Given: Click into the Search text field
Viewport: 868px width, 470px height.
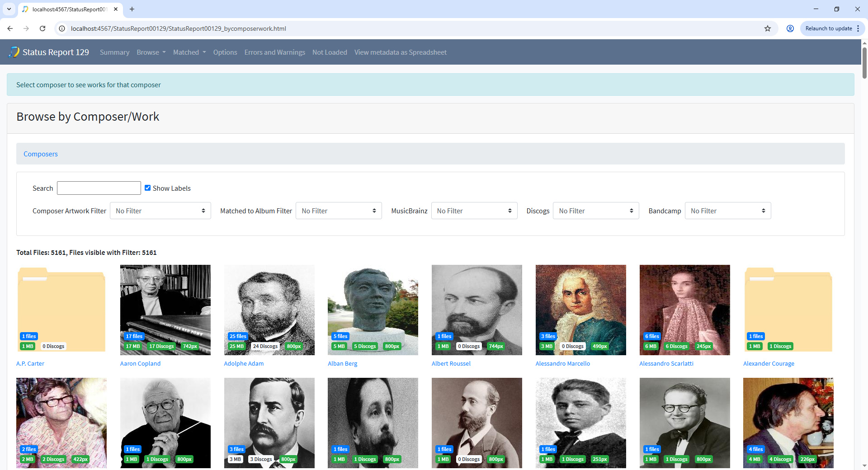Looking at the screenshot, I should click(99, 188).
